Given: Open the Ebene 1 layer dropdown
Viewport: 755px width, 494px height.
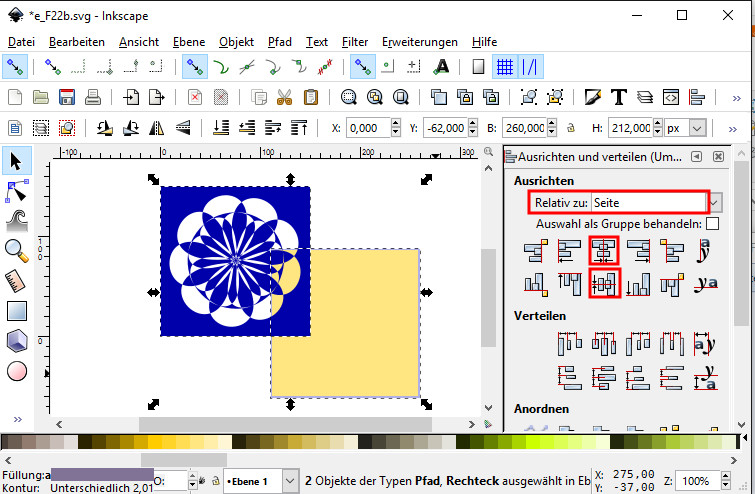Looking at the screenshot, I should [x=289, y=481].
